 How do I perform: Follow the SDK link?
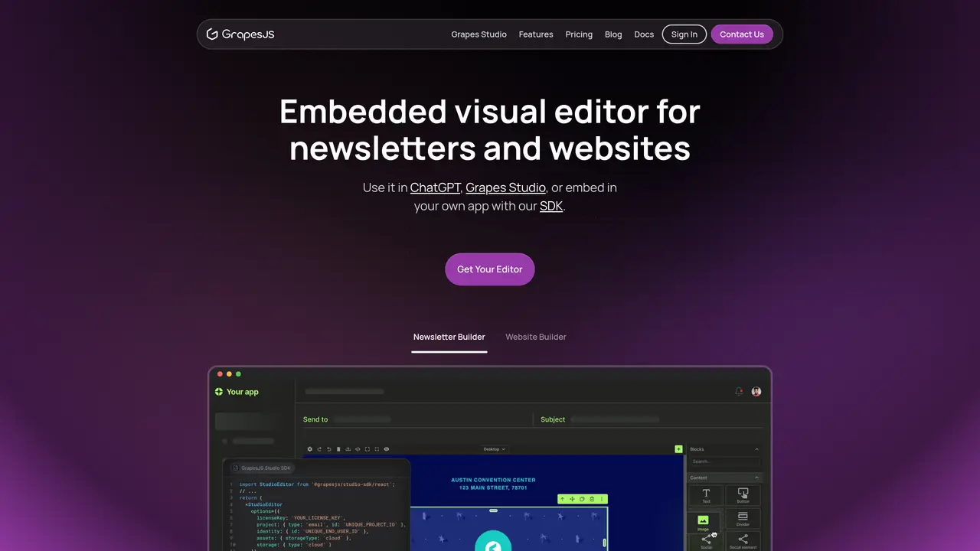[x=551, y=206]
